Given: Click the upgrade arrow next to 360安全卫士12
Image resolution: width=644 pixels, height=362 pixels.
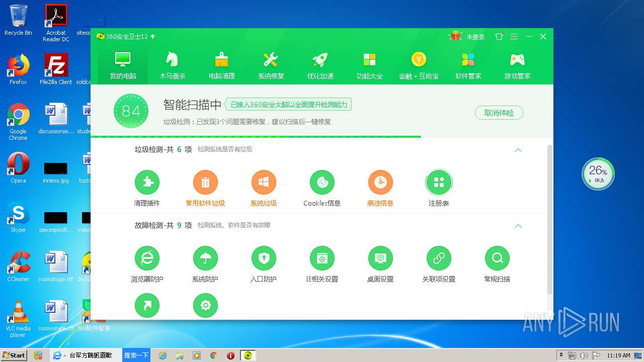Looking at the screenshot, I should tap(152, 37).
